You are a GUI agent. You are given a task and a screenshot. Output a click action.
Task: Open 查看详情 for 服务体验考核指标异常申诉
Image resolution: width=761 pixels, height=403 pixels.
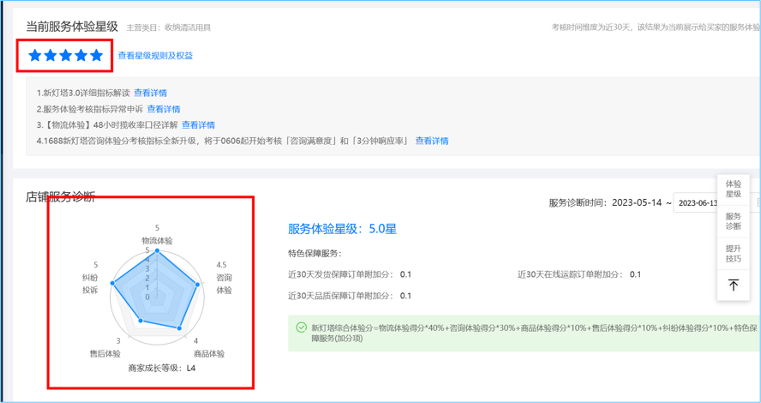click(163, 109)
